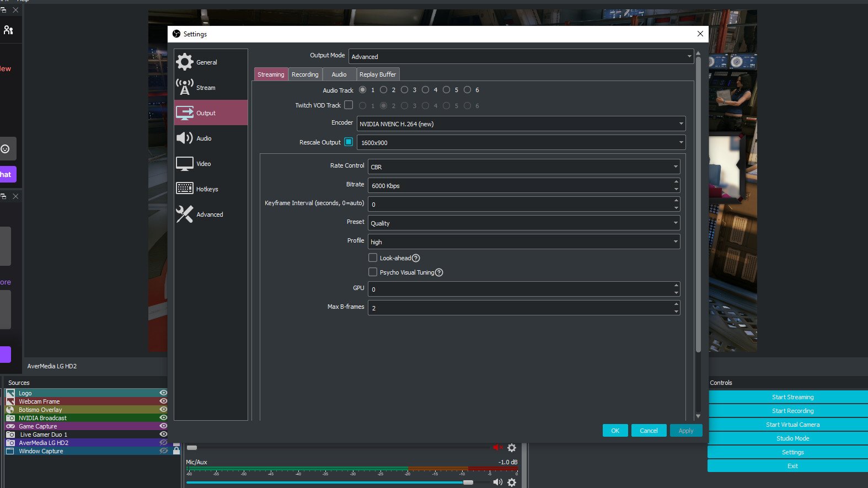Switch to Streaming tab

(x=271, y=74)
